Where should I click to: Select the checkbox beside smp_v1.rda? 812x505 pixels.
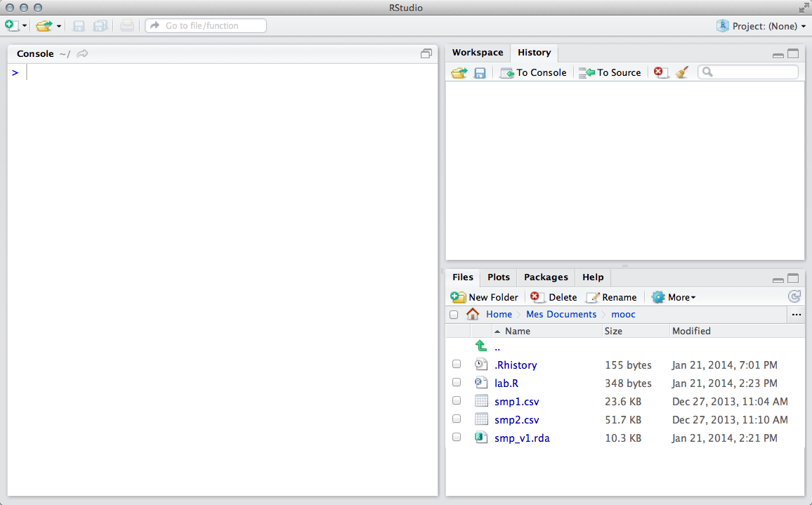(457, 438)
